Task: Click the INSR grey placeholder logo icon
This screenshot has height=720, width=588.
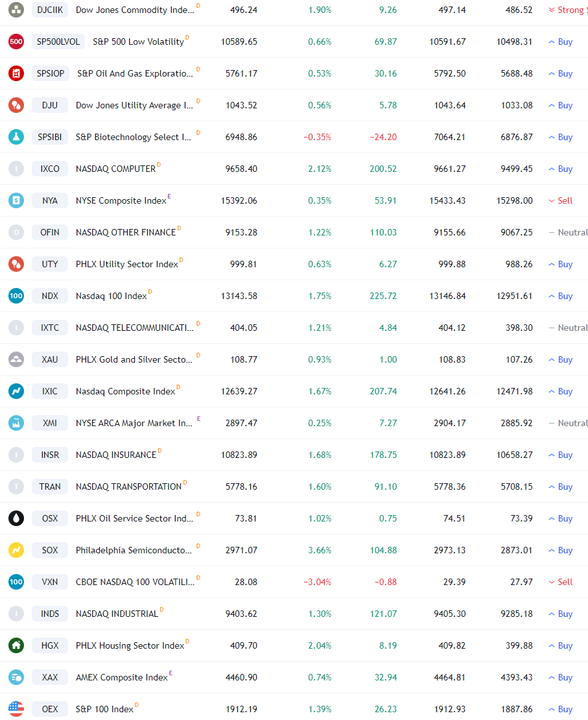Action: point(16,455)
